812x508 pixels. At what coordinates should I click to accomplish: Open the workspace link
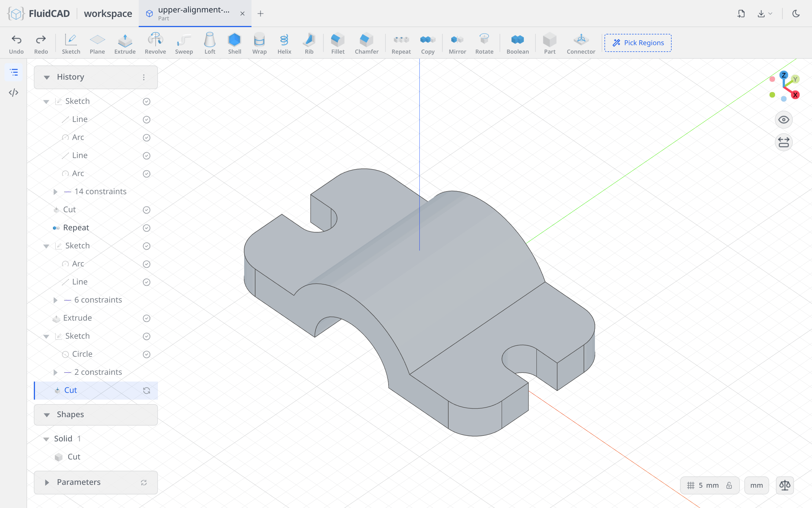pos(108,14)
